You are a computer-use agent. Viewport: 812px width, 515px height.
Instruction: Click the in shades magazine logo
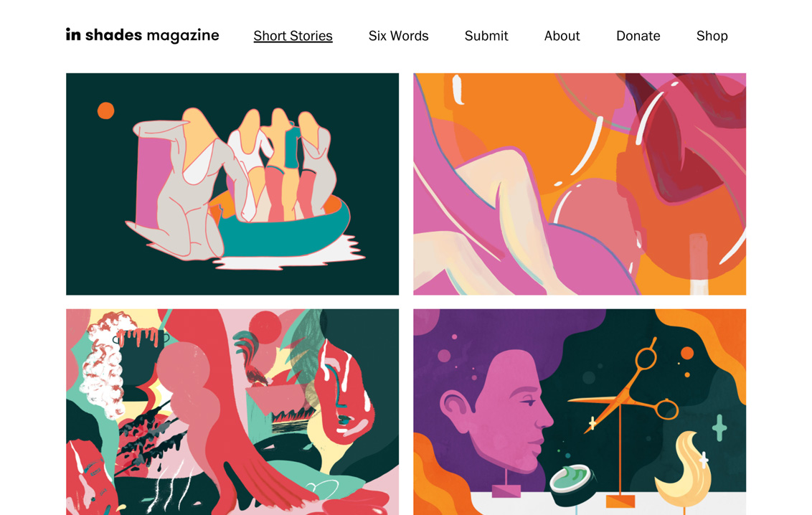point(143,35)
